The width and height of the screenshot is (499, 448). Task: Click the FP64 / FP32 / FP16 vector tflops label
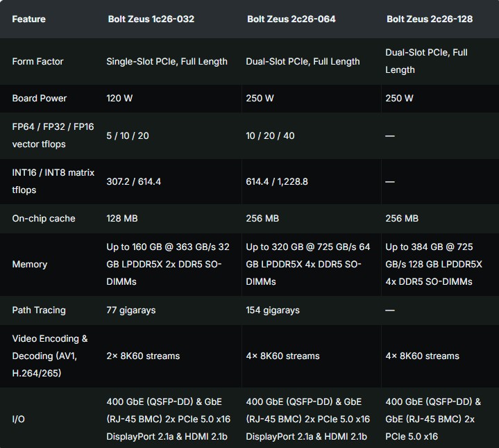(x=53, y=135)
